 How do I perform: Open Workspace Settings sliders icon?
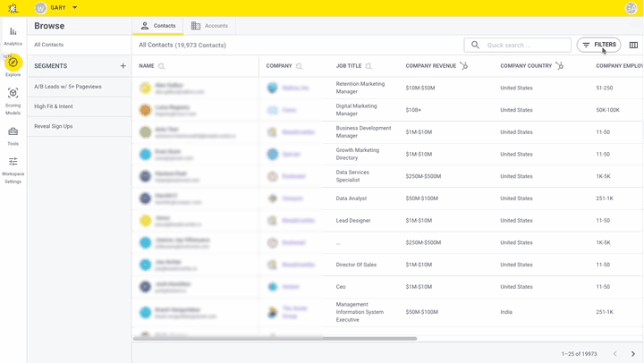coord(13,161)
